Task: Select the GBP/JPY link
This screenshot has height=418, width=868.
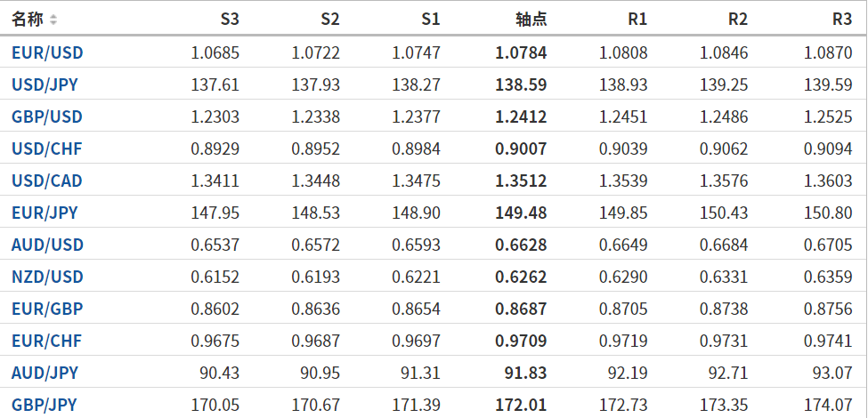Action: [45, 405]
